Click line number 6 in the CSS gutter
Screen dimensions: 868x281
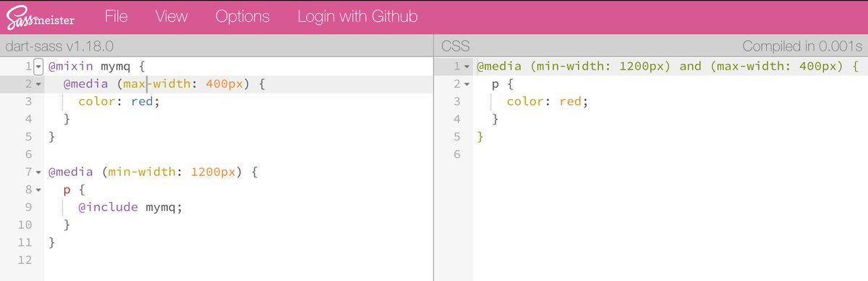click(456, 154)
